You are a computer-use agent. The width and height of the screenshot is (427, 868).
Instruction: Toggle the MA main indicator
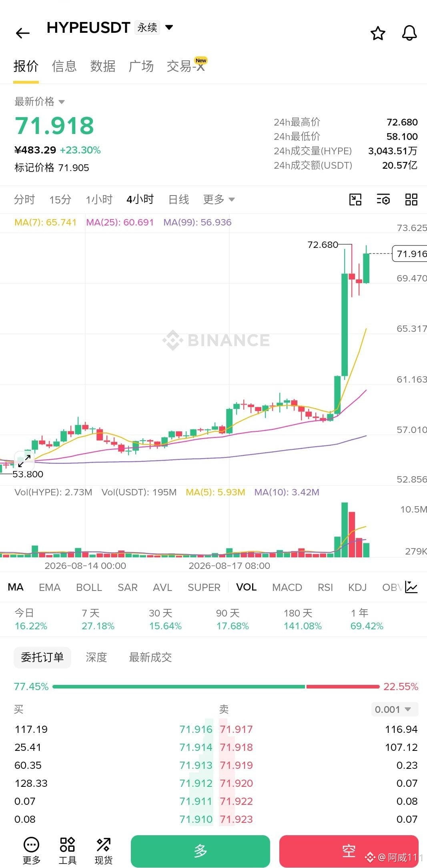16,587
